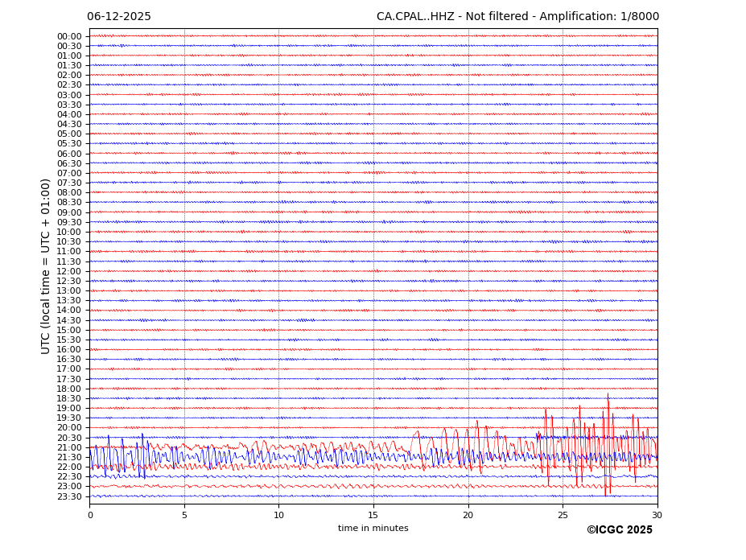Pick the 23:30 row time label
The image size is (746, 560).
(x=69, y=496)
